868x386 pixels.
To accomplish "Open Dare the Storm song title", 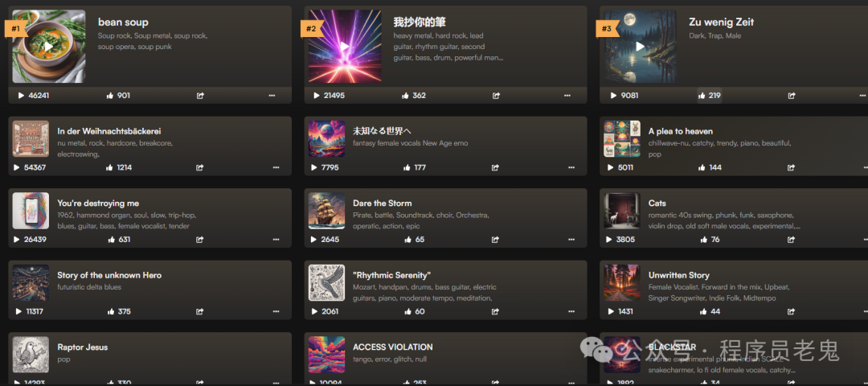I will click(383, 203).
